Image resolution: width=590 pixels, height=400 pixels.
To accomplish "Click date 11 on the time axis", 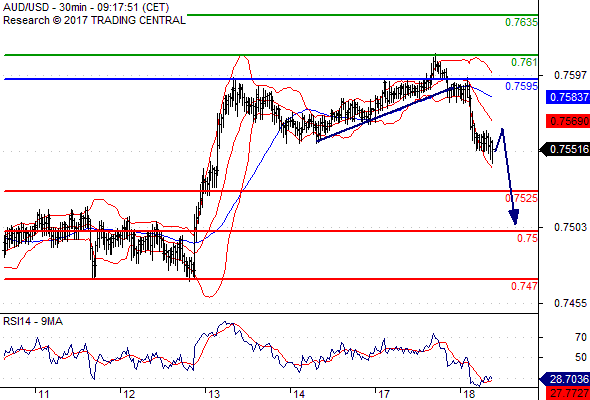I will point(43,395).
